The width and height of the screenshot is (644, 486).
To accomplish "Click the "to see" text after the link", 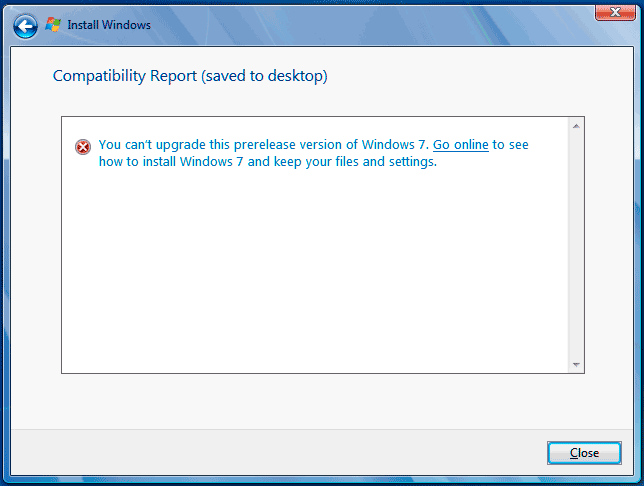I will coord(510,145).
